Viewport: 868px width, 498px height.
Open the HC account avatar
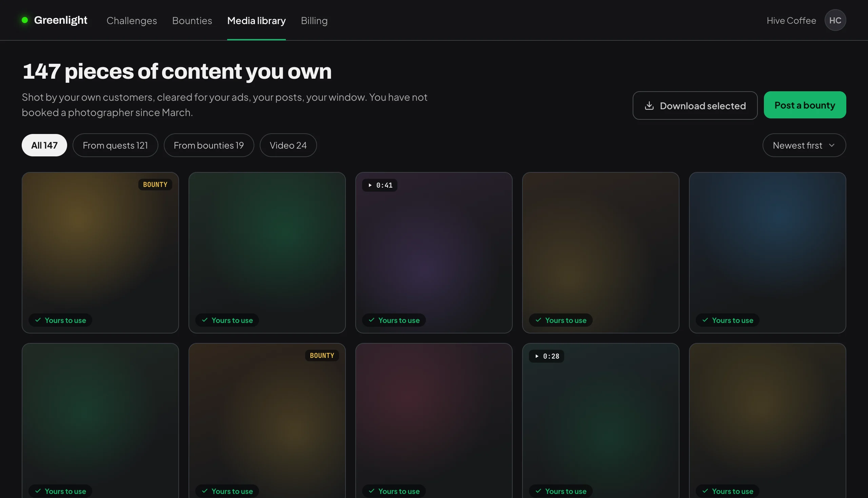(x=835, y=20)
